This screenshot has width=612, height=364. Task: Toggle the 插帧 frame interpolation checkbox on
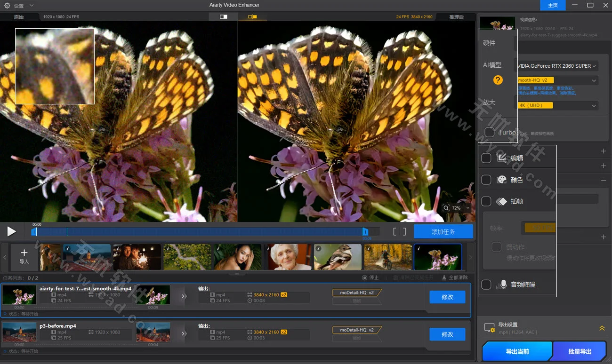point(486,201)
